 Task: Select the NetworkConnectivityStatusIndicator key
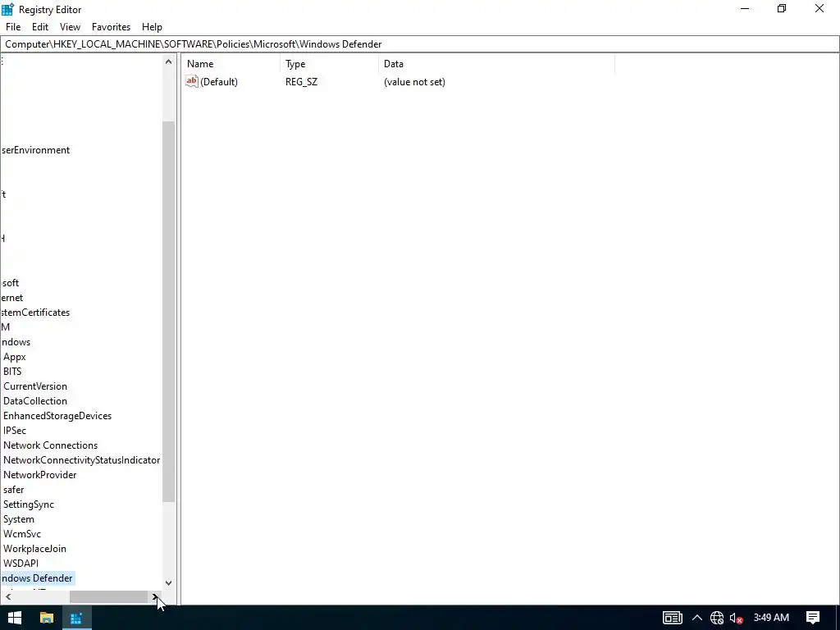[81, 460]
